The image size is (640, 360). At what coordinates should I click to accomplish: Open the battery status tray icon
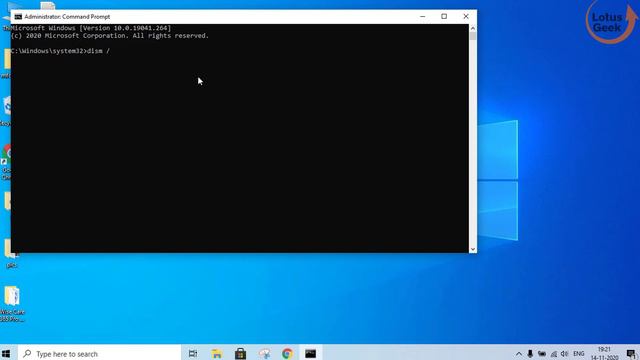(x=542, y=354)
